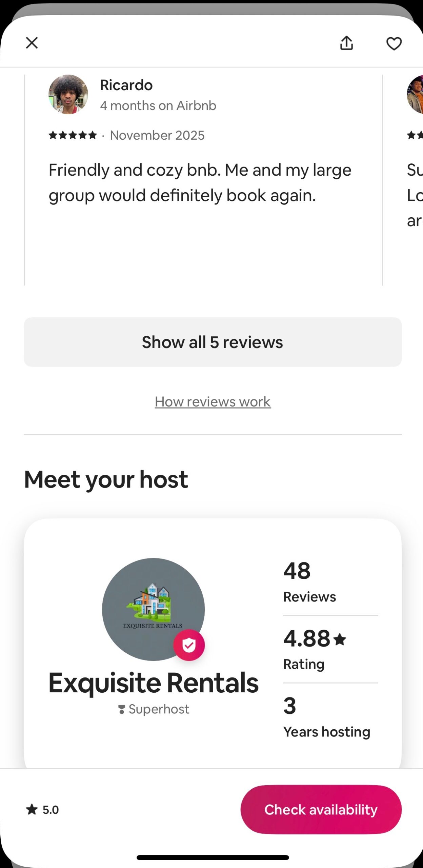Tap the share icon

pyautogui.click(x=346, y=43)
